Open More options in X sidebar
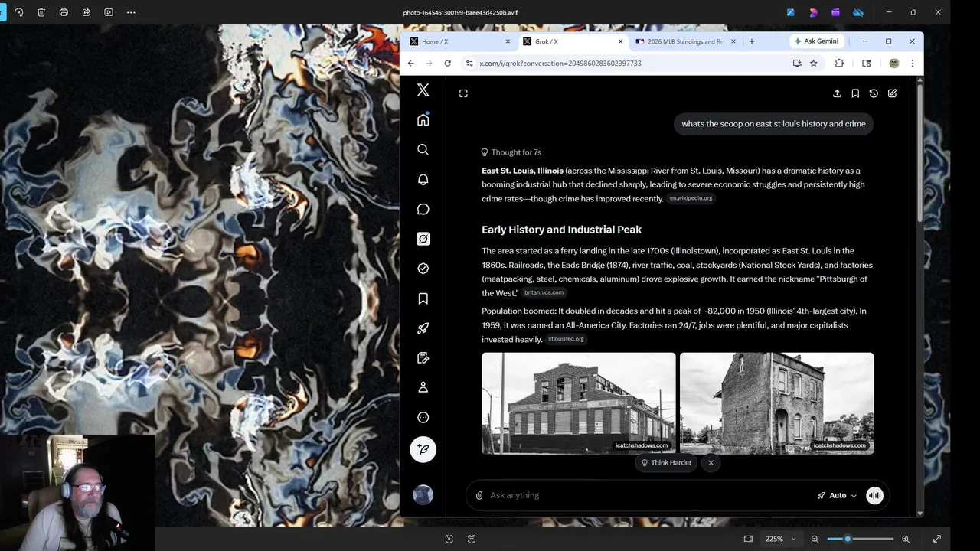The width and height of the screenshot is (980, 551). pyautogui.click(x=423, y=418)
